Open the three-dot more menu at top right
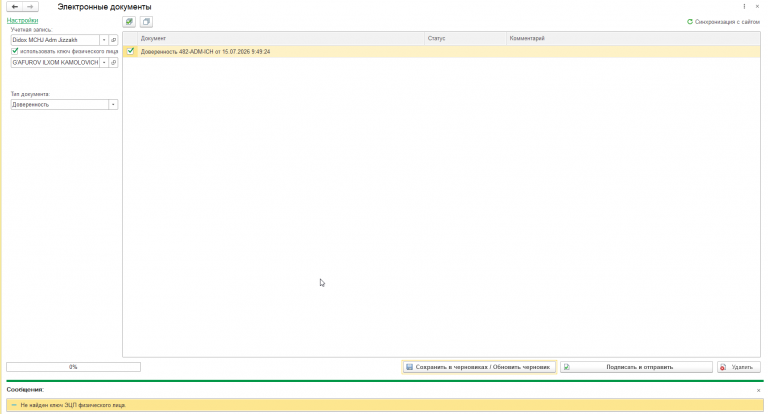Viewport: 768px width, 414px height. click(744, 6)
